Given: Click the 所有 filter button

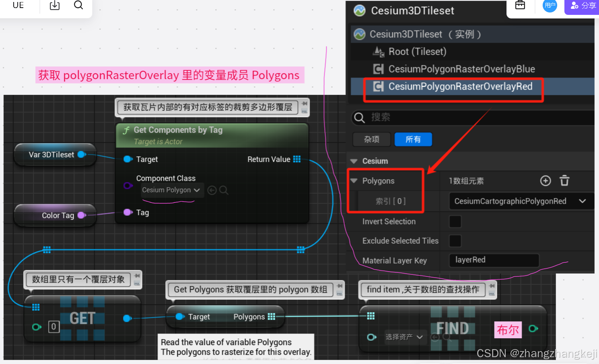Looking at the screenshot, I should (x=413, y=139).
